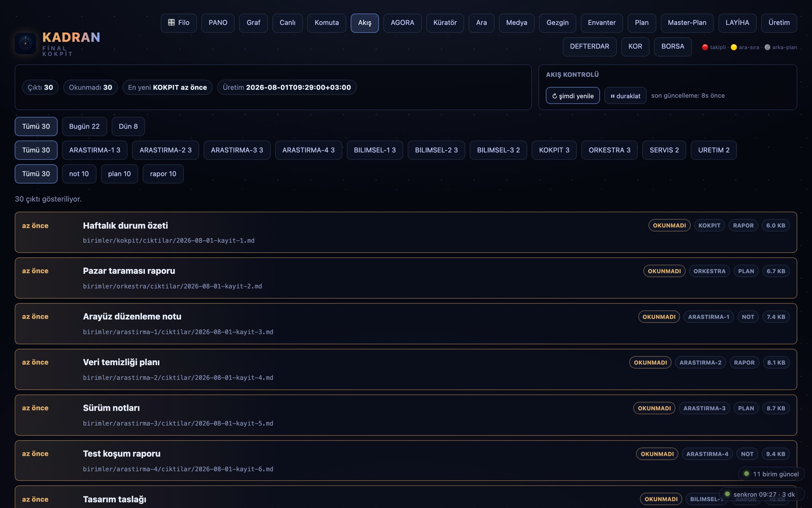Pause the stream with duraklat
Screen dimensions: 812x508
(625, 96)
